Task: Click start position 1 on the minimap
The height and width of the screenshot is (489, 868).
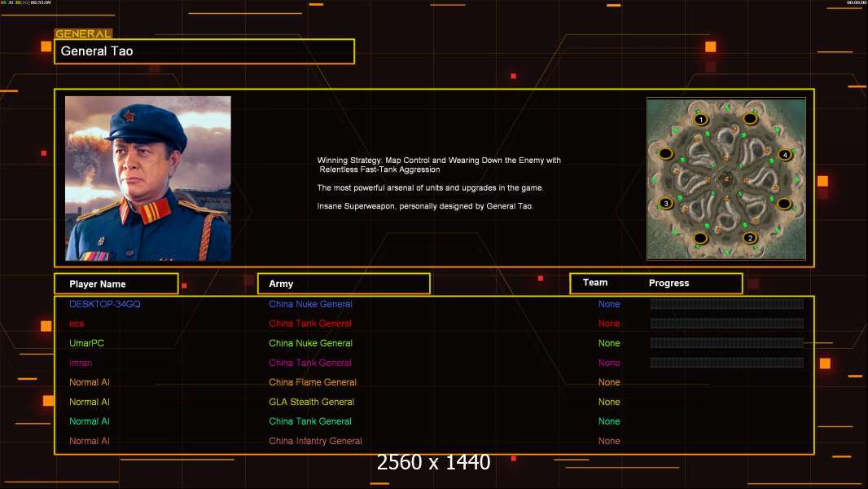Action: click(x=701, y=119)
